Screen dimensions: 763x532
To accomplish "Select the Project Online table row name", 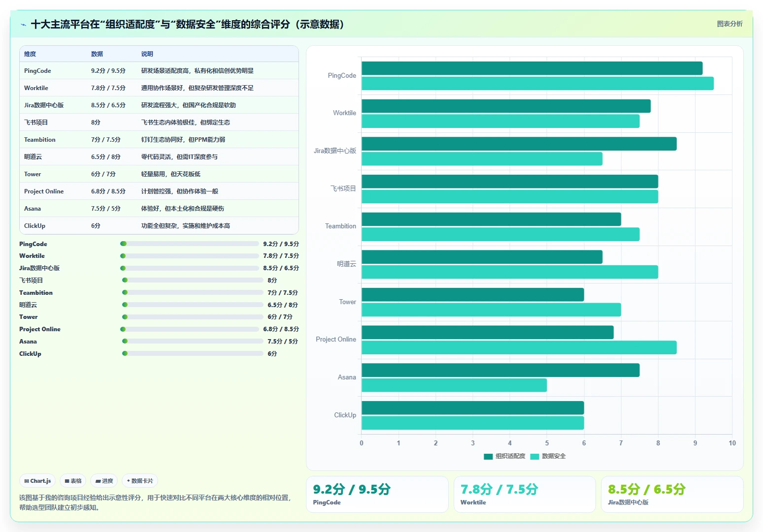I will tap(44, 191).
